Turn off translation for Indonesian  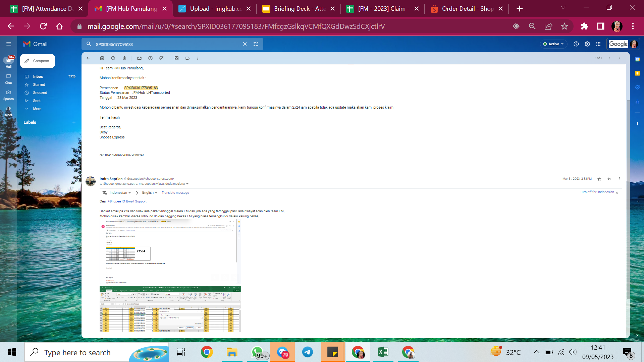pos(597,192)
